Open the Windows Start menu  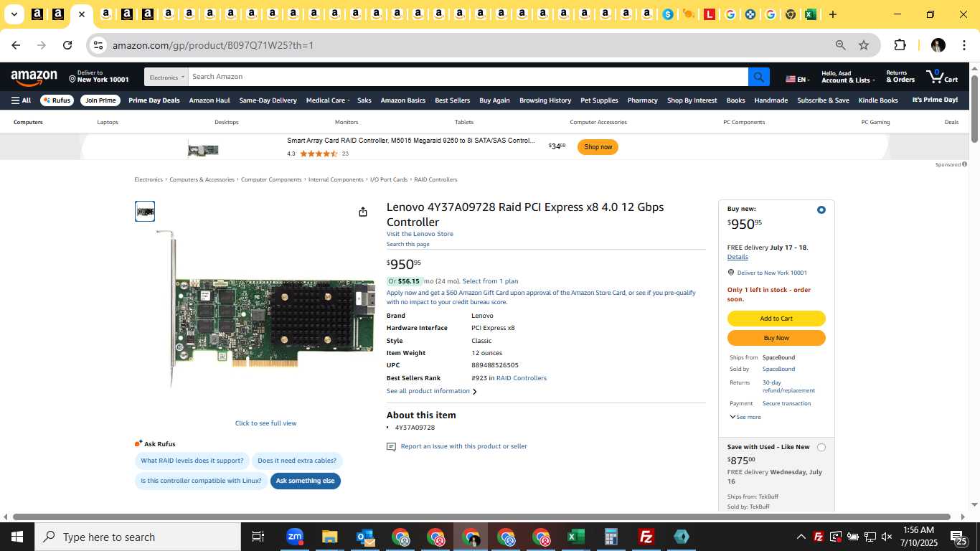[x=17, y=537]
